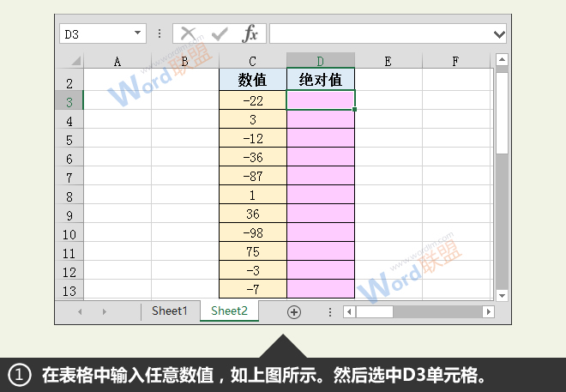Click pink cell D4 beside value 3

tap(321, 119)
